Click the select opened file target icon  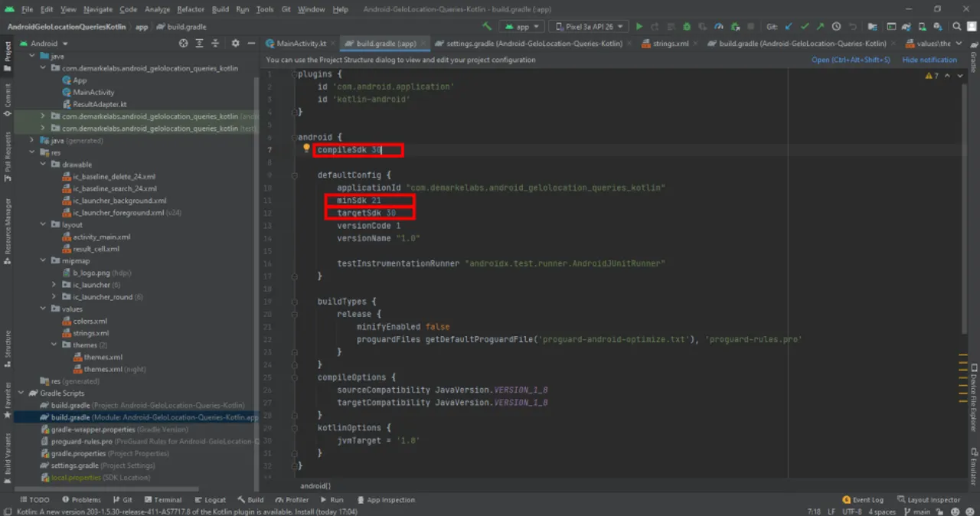click(x=184, y=44)
